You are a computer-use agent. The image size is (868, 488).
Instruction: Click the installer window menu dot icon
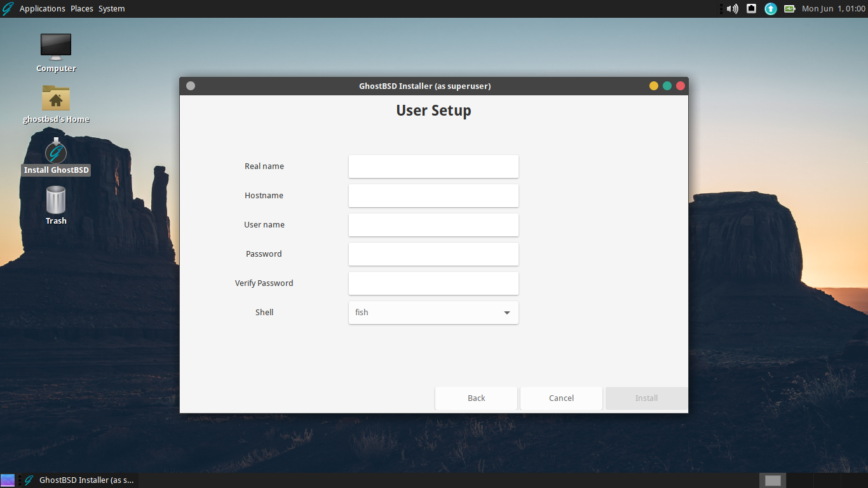point(191,86)
